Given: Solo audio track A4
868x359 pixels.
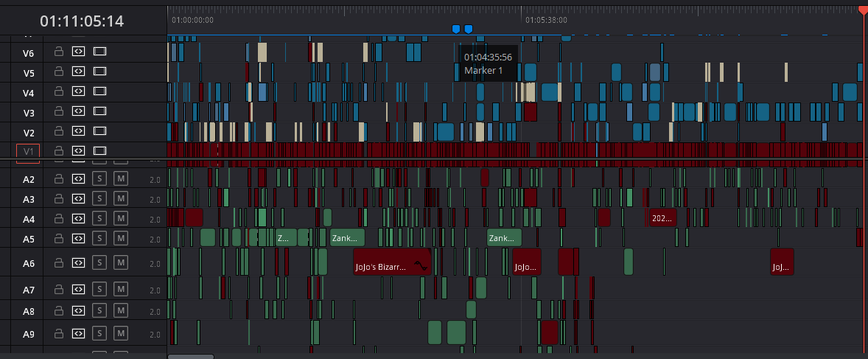Looking at the screenshot, I should click(x=99, y=219).
